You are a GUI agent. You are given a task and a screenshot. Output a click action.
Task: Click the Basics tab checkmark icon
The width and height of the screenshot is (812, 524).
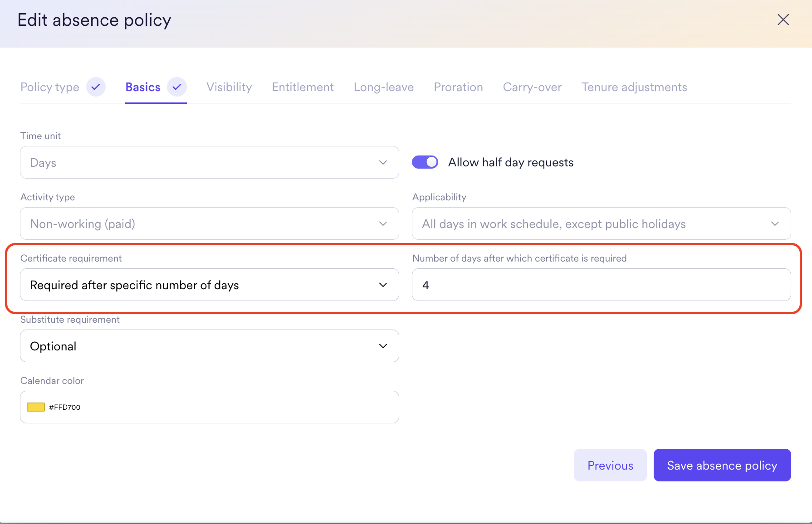pyautogui.click(x=177, y=87)
